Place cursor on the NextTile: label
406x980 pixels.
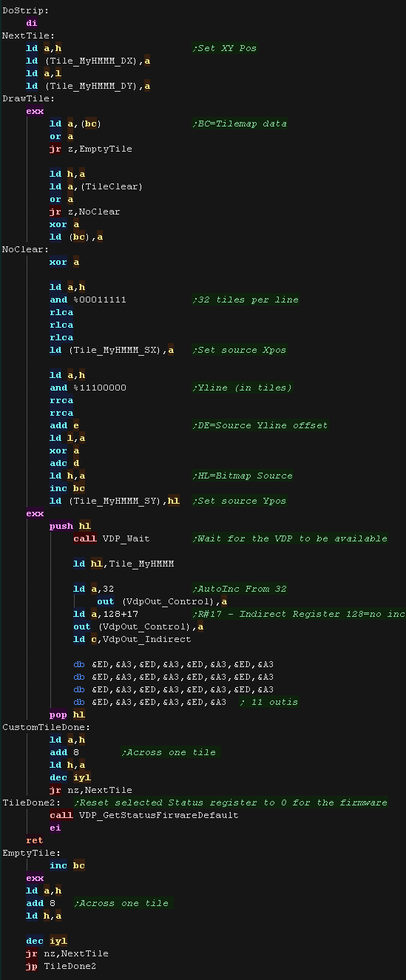(29, 36)
